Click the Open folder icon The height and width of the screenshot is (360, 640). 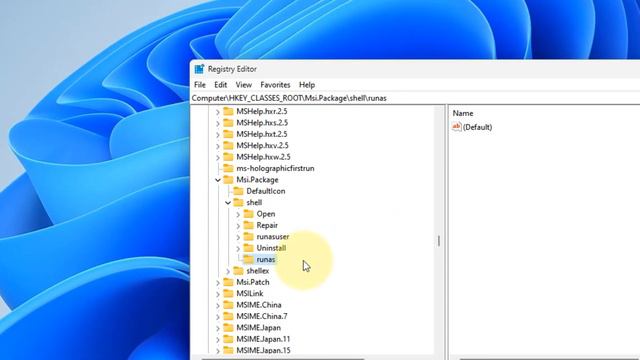[249, 214]
